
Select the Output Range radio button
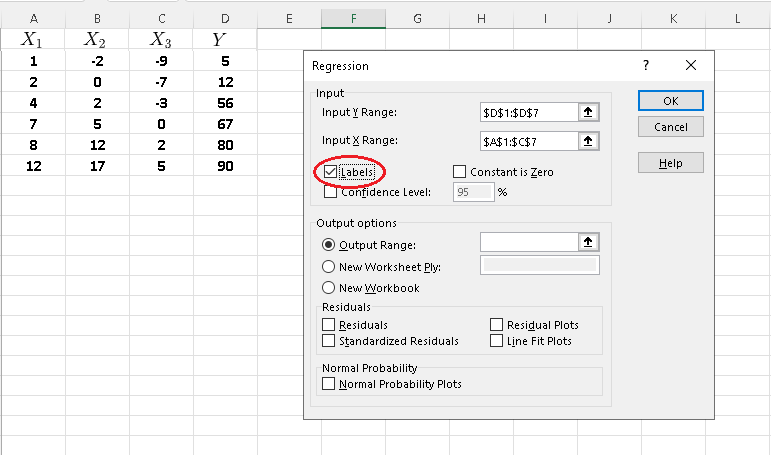pyautogui.click(x=328, y=244)
